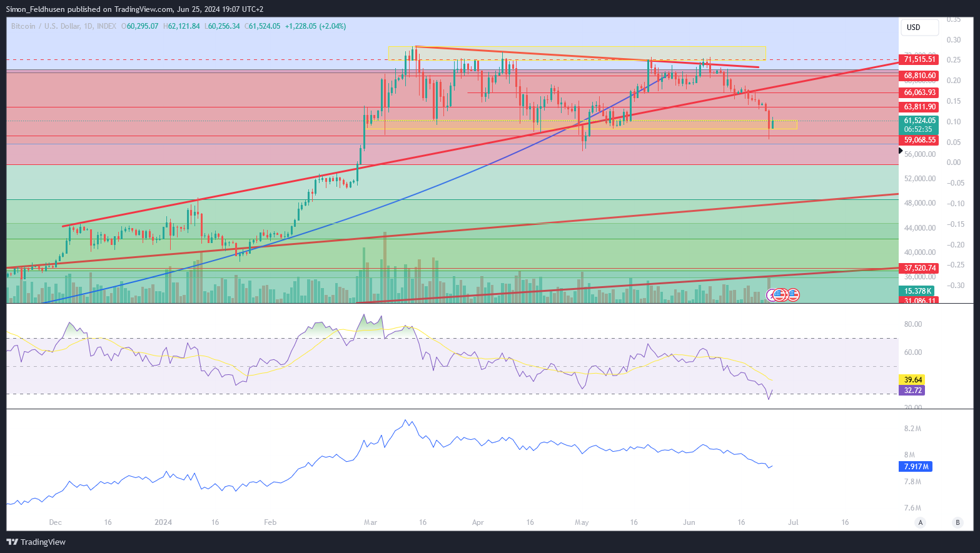Click the 7.8 M axis tick
This screenshot has width=980, height=553.
(x=913, y=482)
